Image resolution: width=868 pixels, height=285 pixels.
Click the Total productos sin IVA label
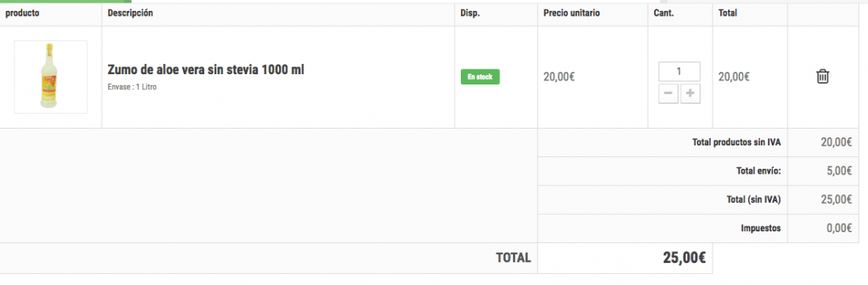click(736, 142)
